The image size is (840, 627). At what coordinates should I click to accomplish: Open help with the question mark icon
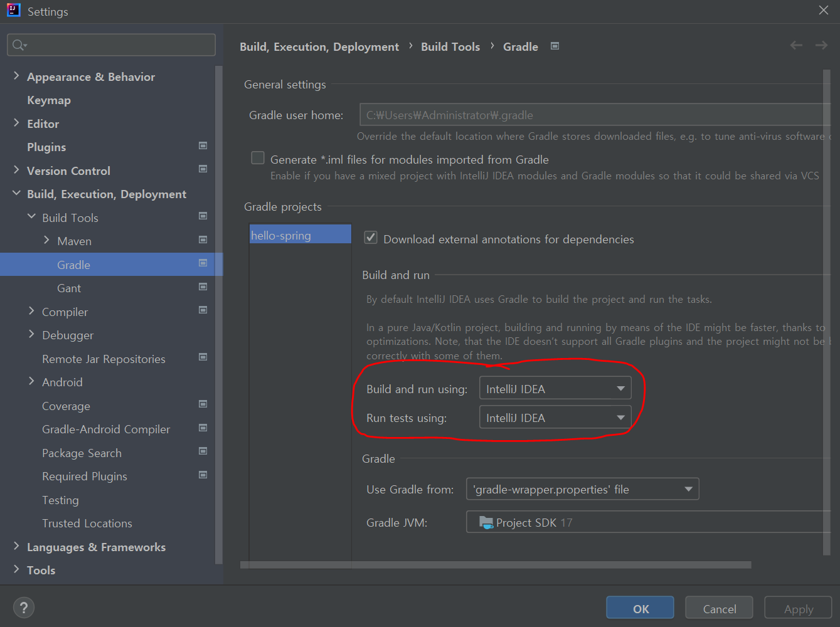pos(24,608)
